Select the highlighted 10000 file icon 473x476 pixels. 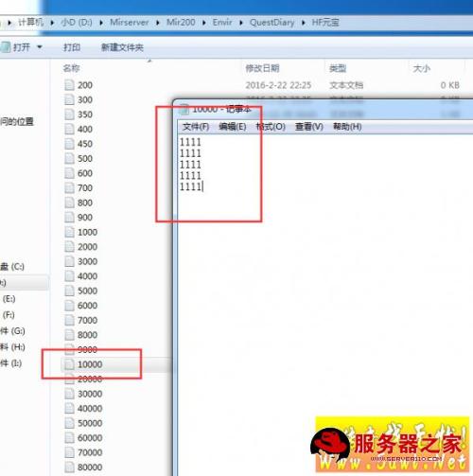[69, 364]
